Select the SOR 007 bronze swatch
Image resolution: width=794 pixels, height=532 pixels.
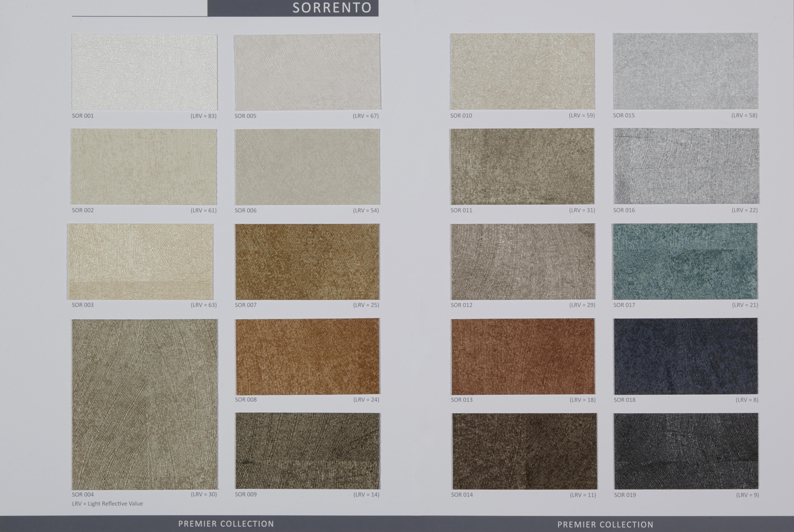pos(307,262)
